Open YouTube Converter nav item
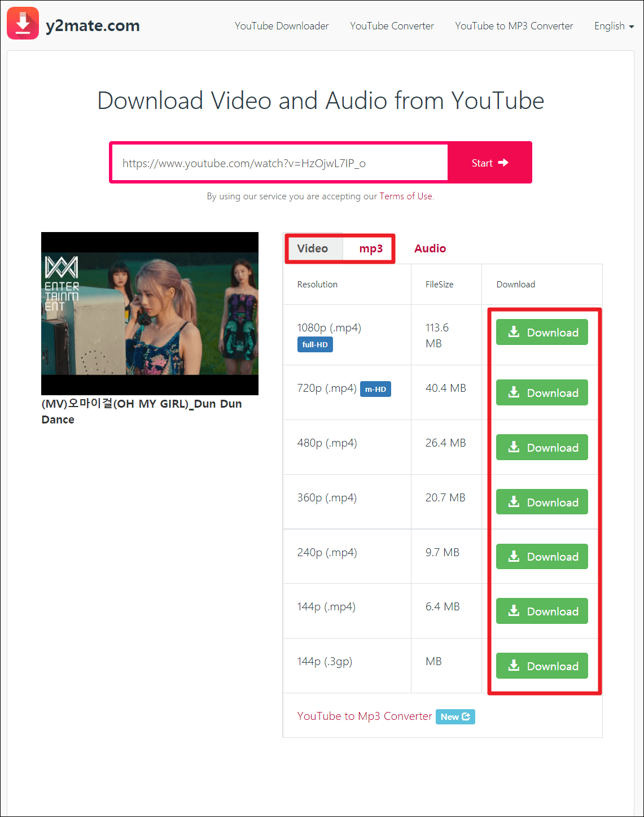 [x=392, y=26]
